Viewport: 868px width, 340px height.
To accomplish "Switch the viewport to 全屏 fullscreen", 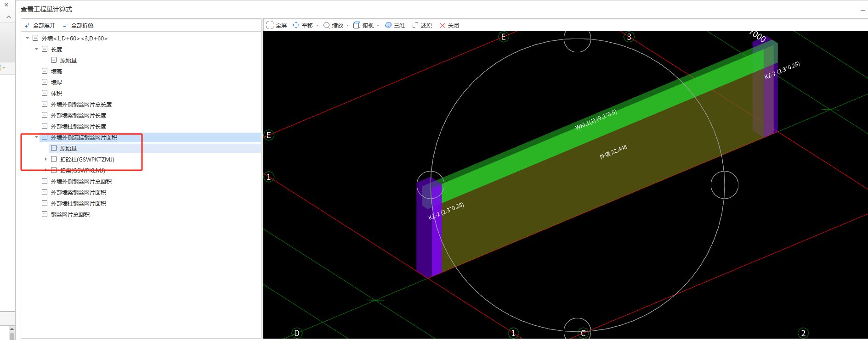I will point(277,25).
